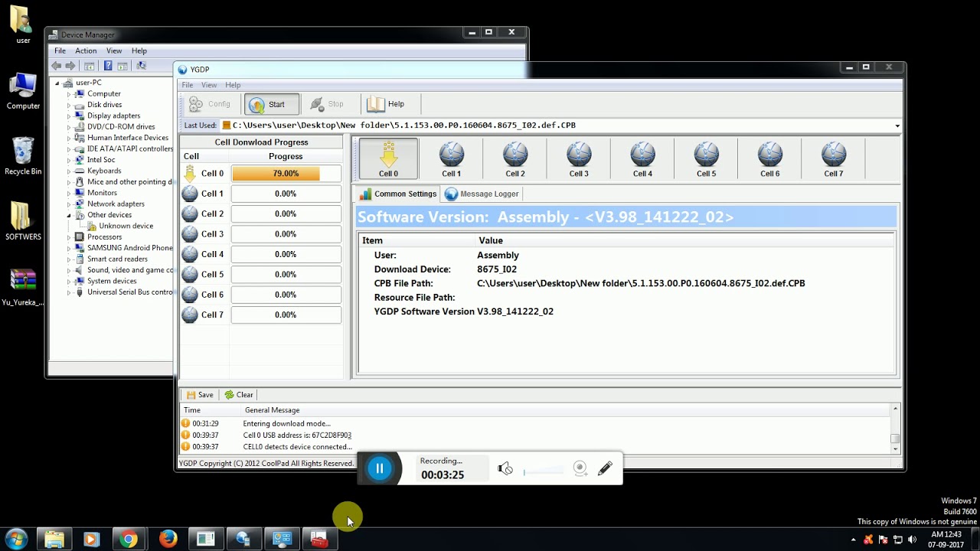Open the Computer desktop icon
The height and width of the screenshot is (551, 980).
point(23,91)
